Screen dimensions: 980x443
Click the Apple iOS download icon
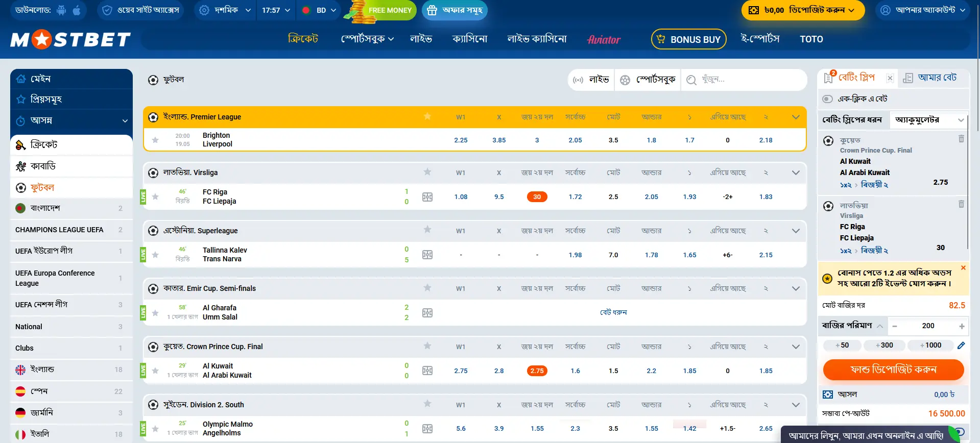point(77,10)
